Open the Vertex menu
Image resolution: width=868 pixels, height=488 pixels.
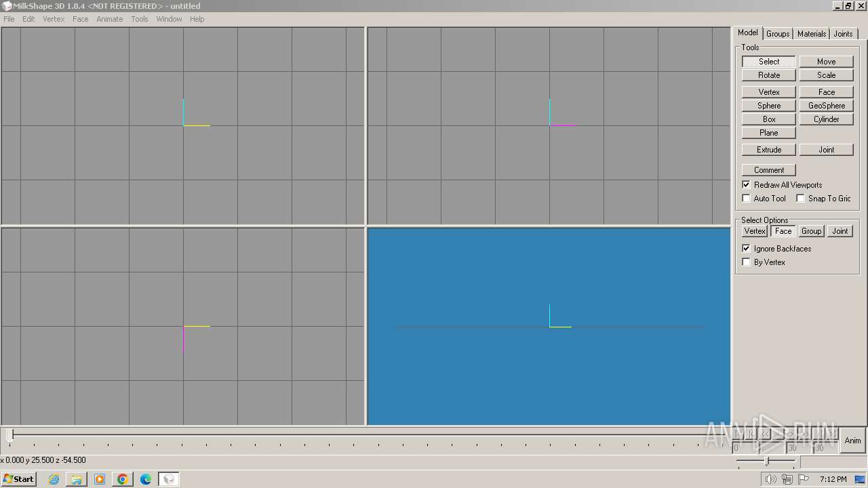point(54,19)
